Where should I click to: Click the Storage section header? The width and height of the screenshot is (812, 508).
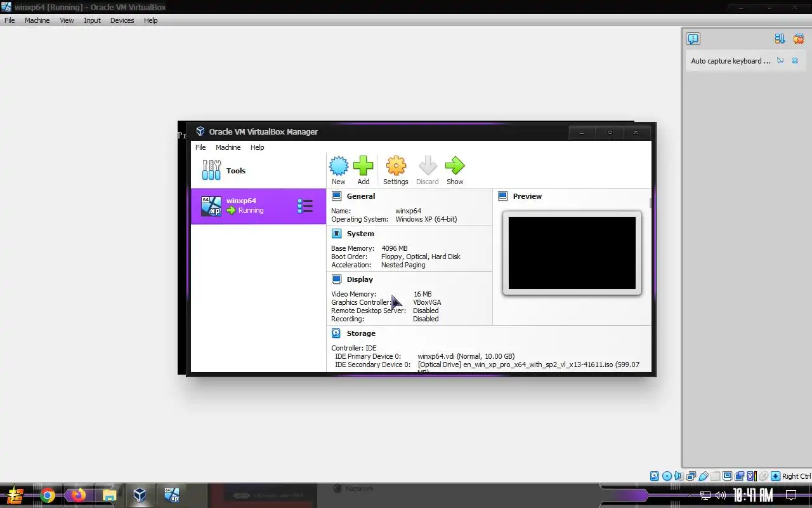point(361,333)
